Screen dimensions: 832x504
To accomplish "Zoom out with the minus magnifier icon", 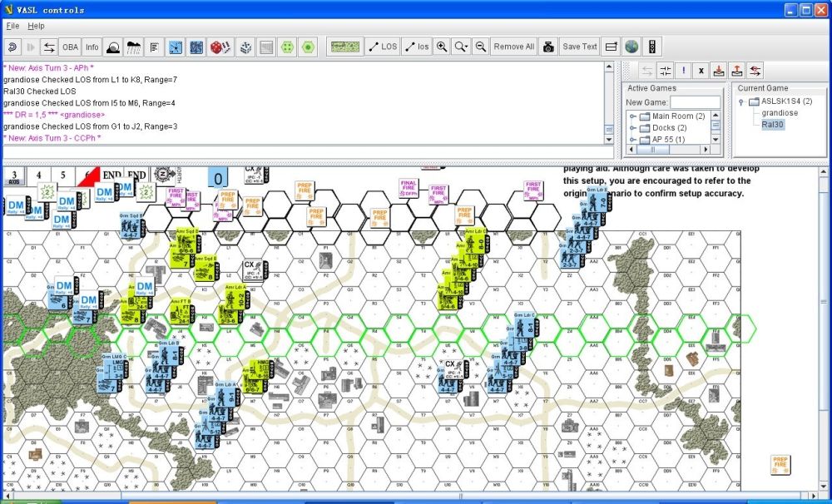I will tap(480, 47).
